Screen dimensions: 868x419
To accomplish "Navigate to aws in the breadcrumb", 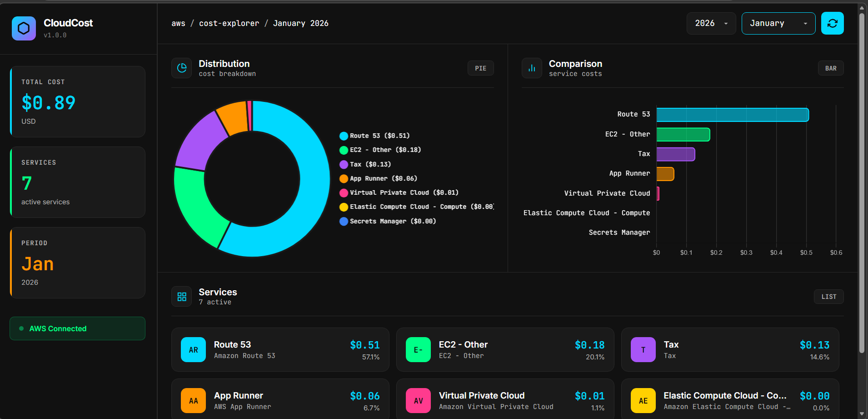I will 178,23.
